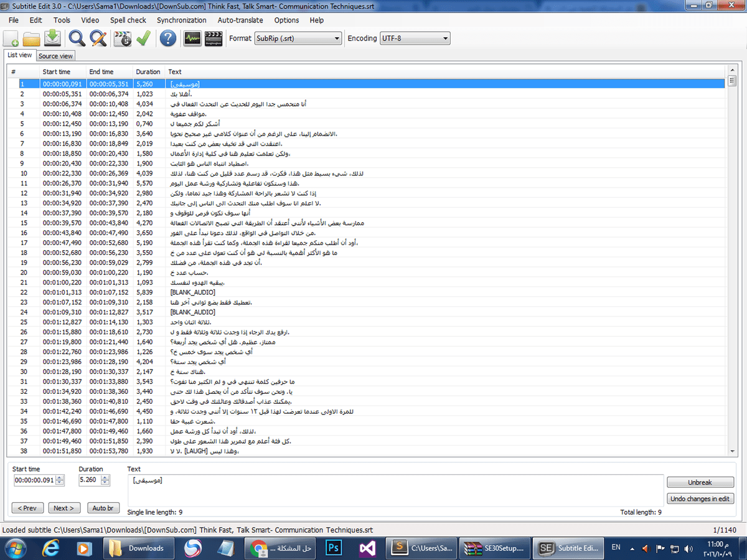747x560 pixels.
Task: Click the Windows Start orb
Action: point(16,549)
